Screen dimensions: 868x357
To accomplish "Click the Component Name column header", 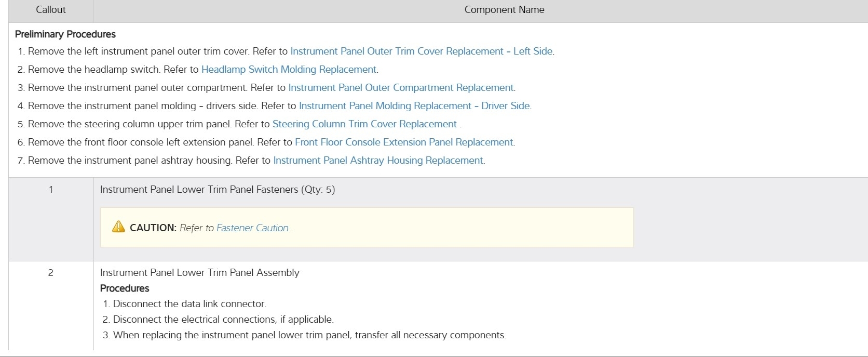I will (x=504, y=10).
